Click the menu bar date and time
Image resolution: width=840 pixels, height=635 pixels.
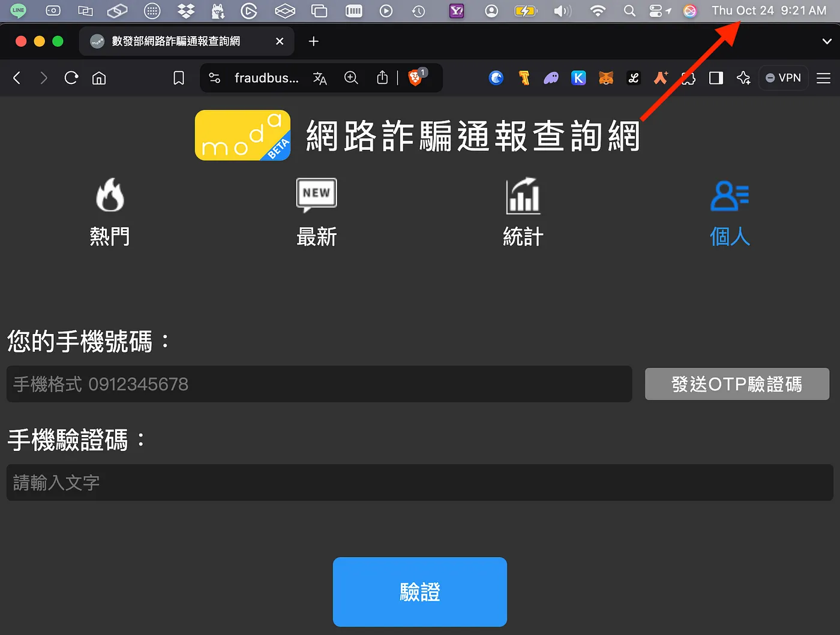769,11
